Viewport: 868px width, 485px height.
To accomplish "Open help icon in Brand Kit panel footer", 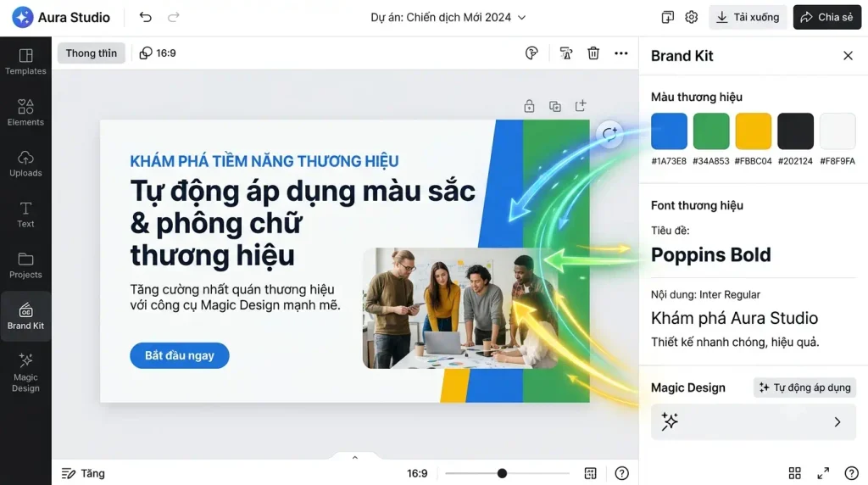I will click(851, 473).
